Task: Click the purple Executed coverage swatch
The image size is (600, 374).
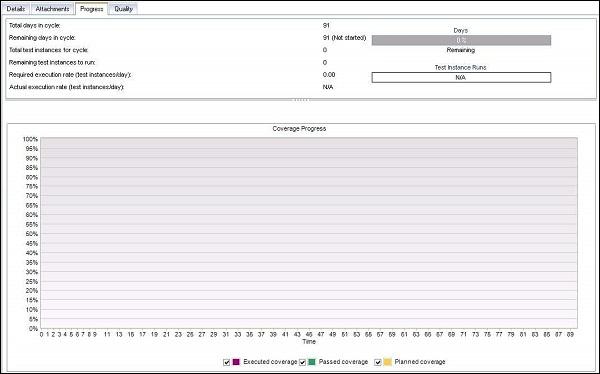Action: 236,362
